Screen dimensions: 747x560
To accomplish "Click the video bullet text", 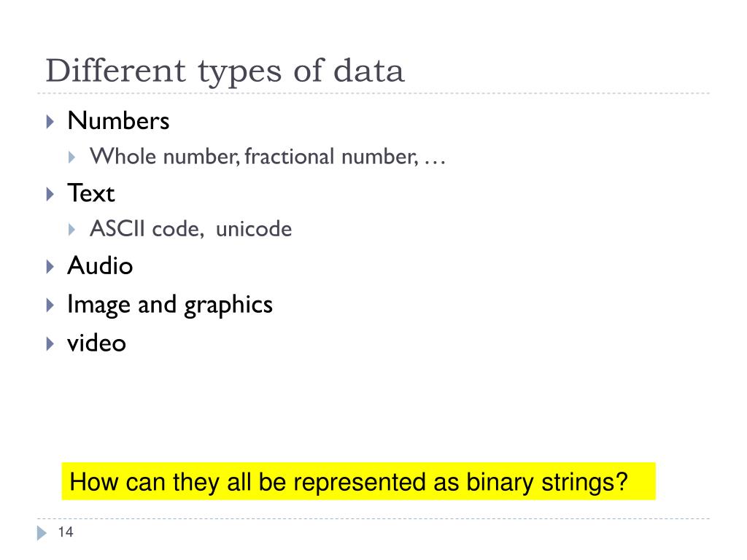I will pos(97,343).
